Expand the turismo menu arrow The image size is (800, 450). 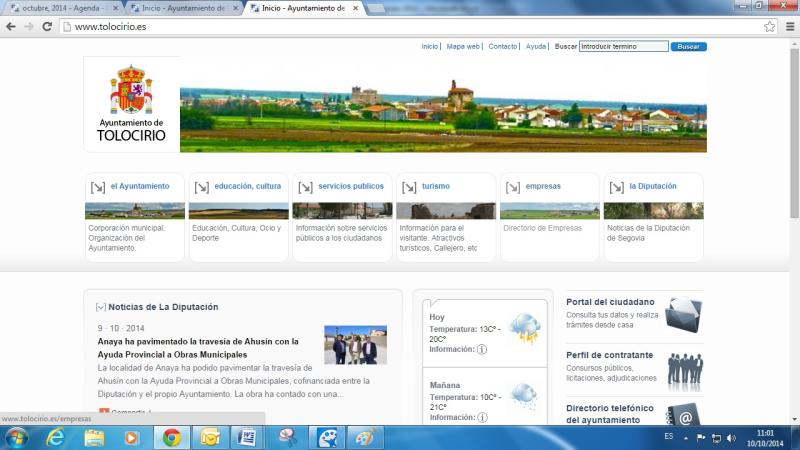409,187
